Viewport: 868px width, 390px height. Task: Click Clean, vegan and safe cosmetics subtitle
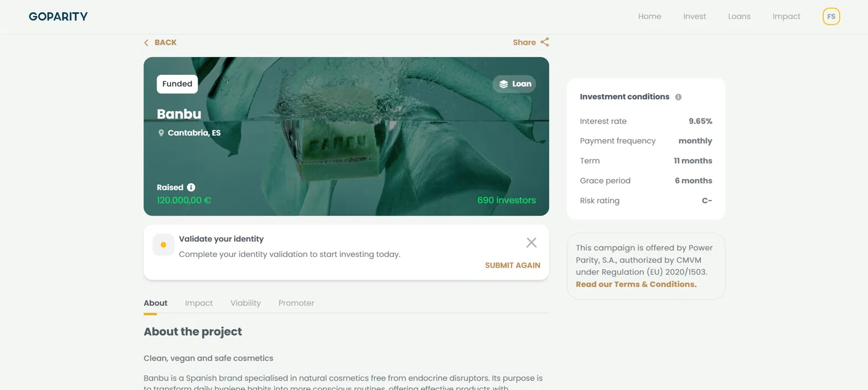[x=208, y=358]
